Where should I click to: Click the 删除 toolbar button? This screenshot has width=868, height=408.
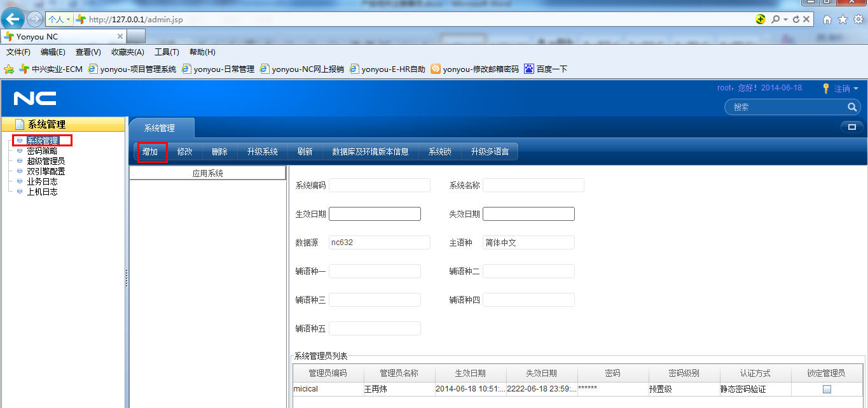tap(219, 151)
